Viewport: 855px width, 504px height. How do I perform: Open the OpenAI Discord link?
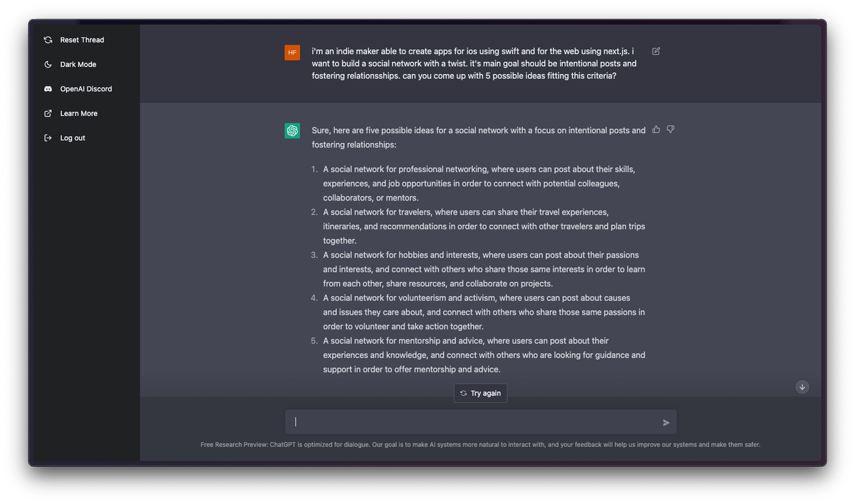coord(85,89)
